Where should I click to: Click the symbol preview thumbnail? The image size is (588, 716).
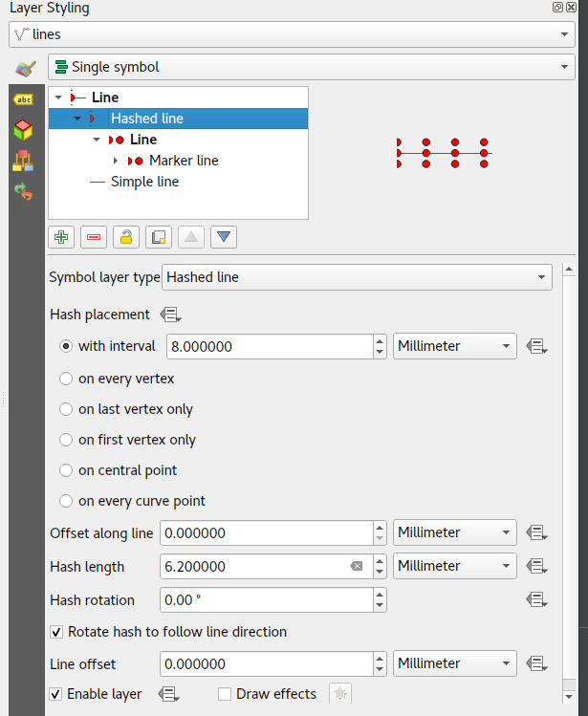pyautogui.click(x=441, y=153)
